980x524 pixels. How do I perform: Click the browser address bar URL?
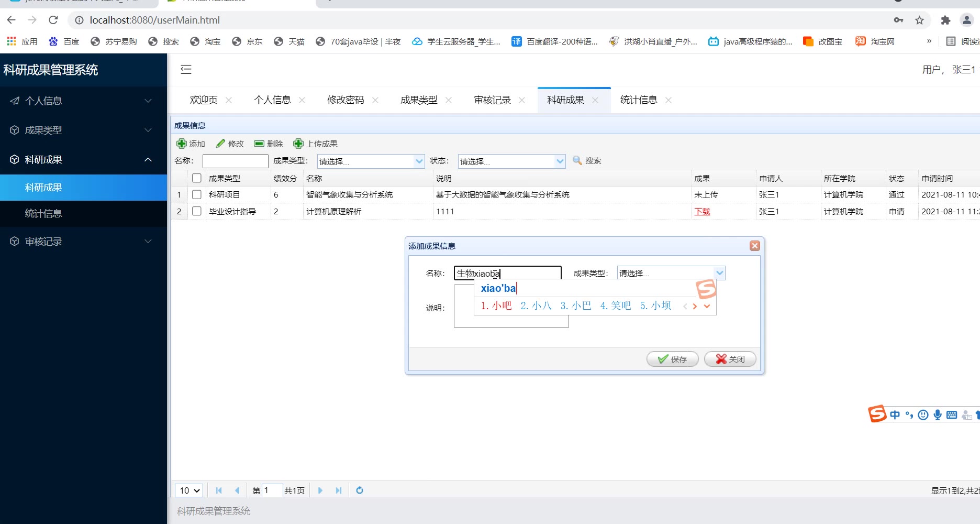coord(154,20)
